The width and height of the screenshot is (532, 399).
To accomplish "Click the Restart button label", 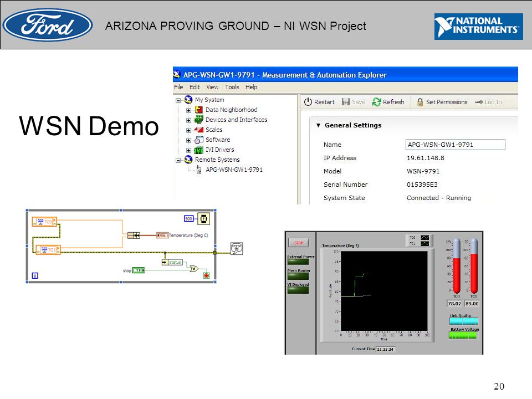I will (x=324, y=102).
